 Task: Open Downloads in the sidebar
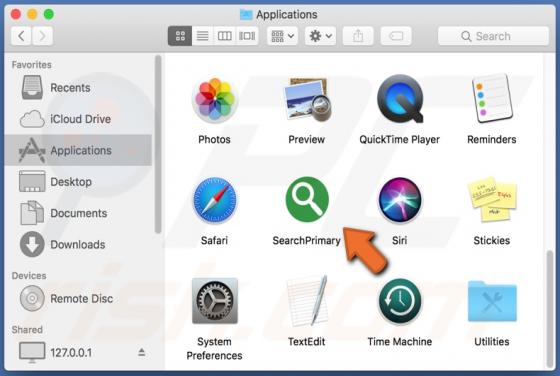point(79,245)
